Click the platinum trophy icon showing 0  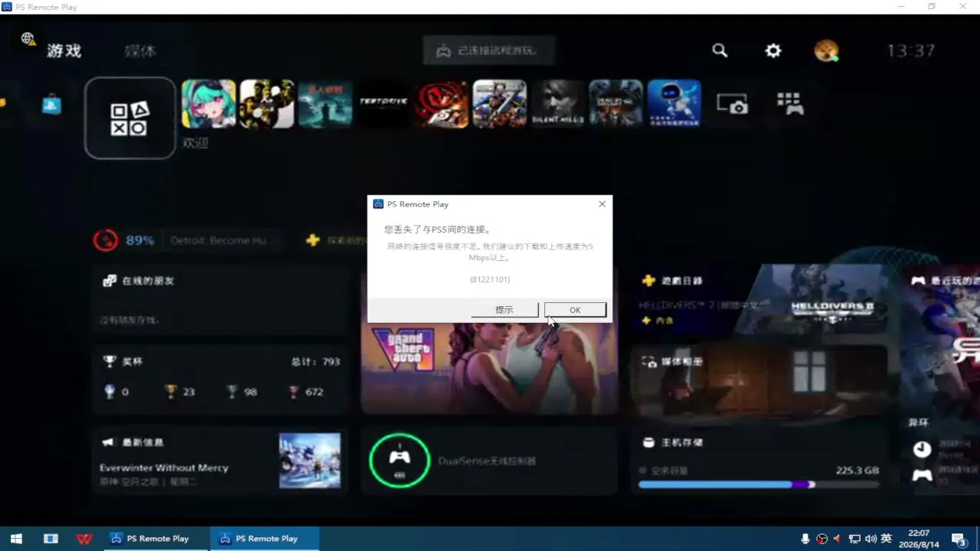(x=109, y=392)
